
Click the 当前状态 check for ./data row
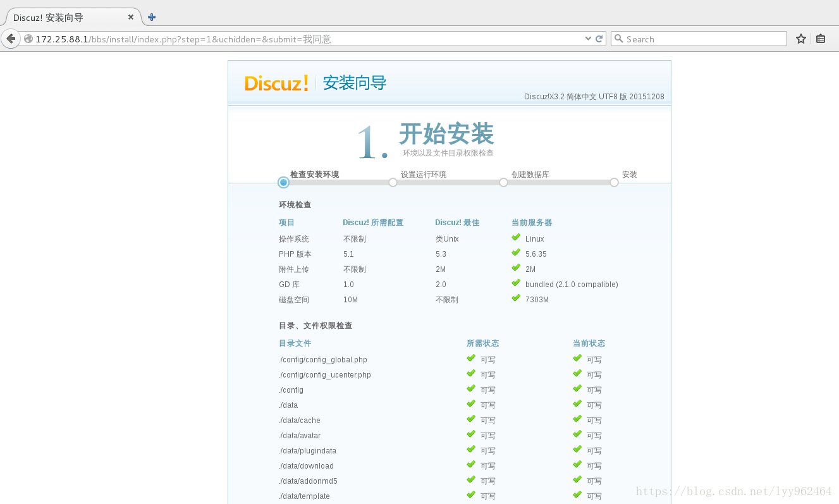coord(577,404)
